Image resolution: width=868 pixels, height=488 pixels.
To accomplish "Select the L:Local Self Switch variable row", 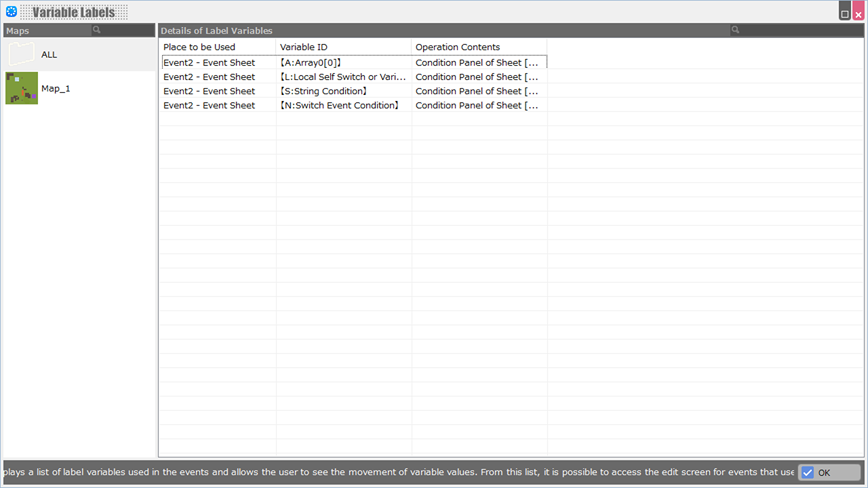I will pos(342,77).
